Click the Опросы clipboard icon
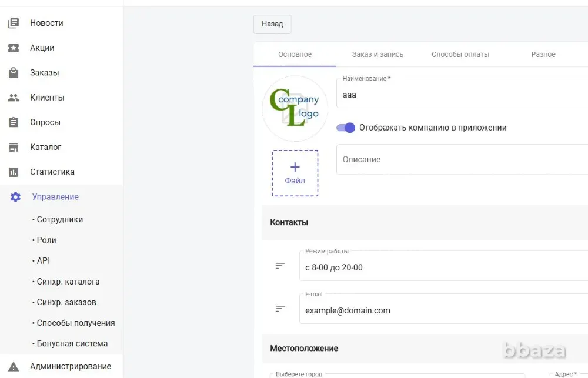Viewport: 588px width, 378px height. coord(14,122)
